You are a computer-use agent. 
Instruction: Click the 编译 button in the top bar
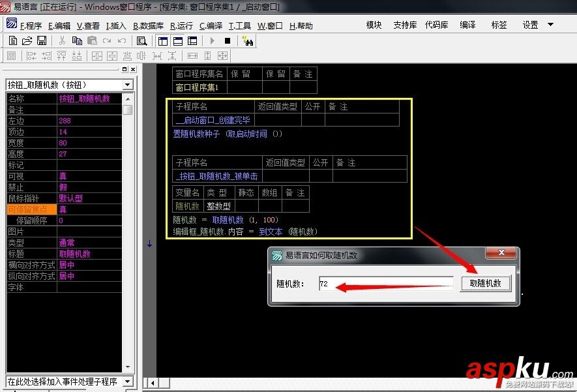tap(467, 25)
